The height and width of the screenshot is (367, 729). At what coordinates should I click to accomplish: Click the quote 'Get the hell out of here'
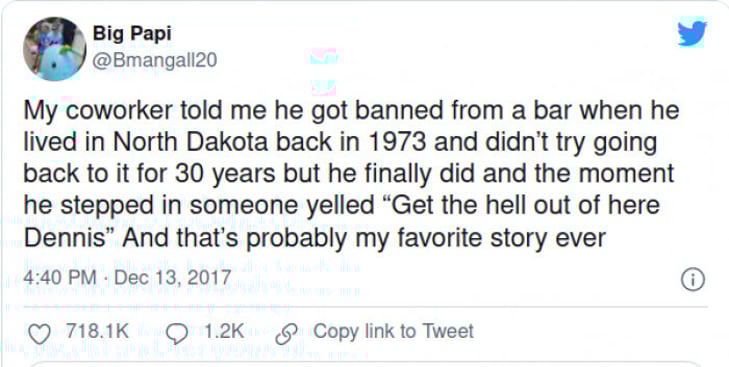click(x=519, y=206)
